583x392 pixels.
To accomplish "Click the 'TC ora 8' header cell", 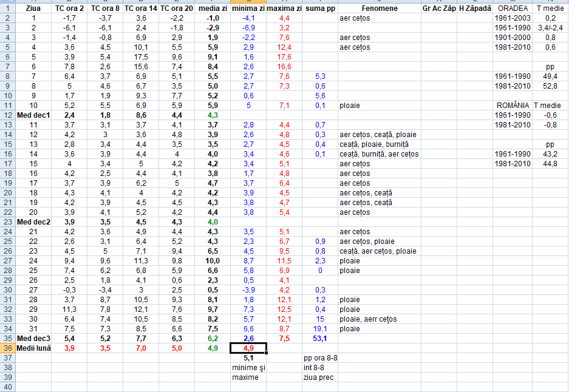I will point(105,8).
